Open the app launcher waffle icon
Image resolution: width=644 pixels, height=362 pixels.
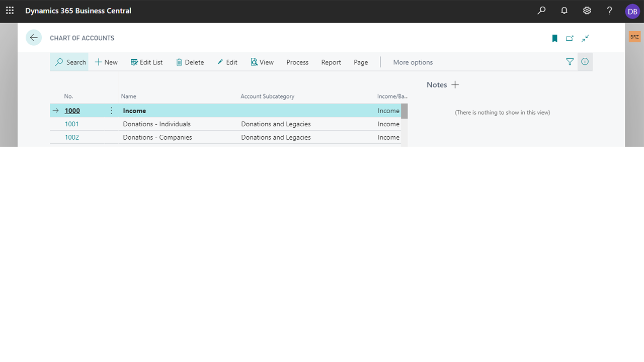(10, 11)
